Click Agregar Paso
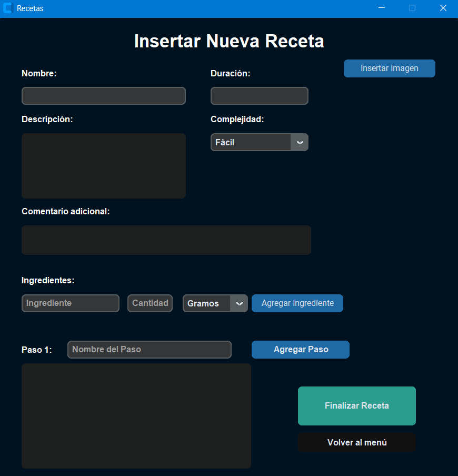 tap(300, 349)
